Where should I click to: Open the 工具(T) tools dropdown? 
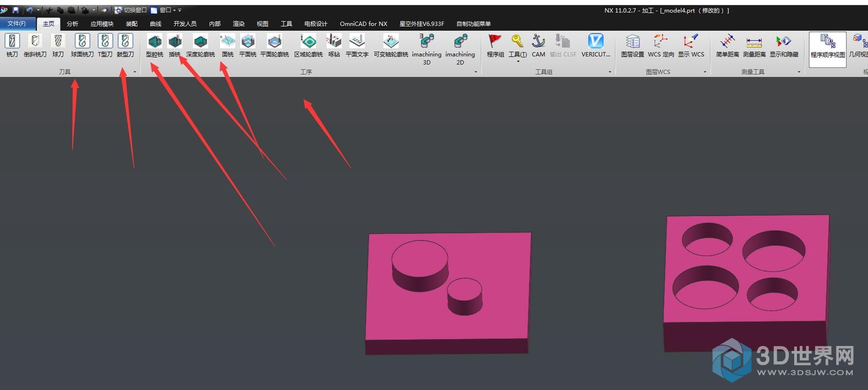(x=517, y=47)
